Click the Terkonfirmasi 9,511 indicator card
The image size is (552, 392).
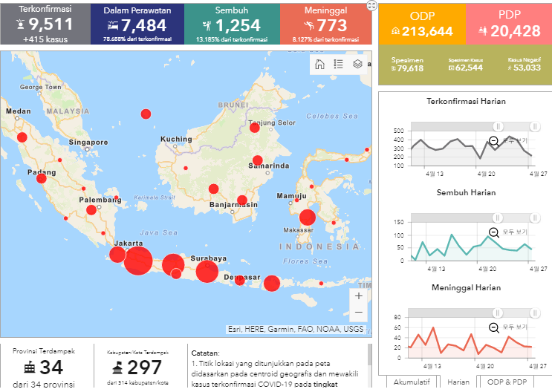(44, 24)
